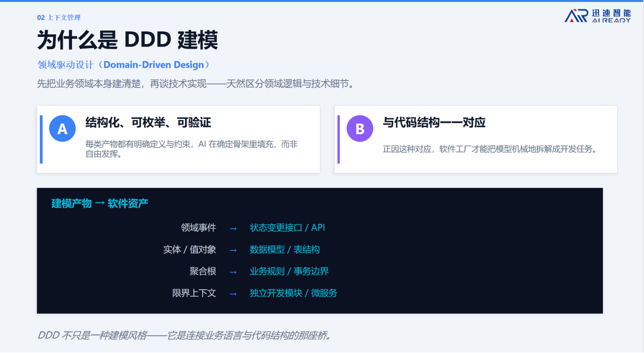Viewport: 644px width, 353px height.
Task: Click the AI READY logo
Action: pos(597,16)
